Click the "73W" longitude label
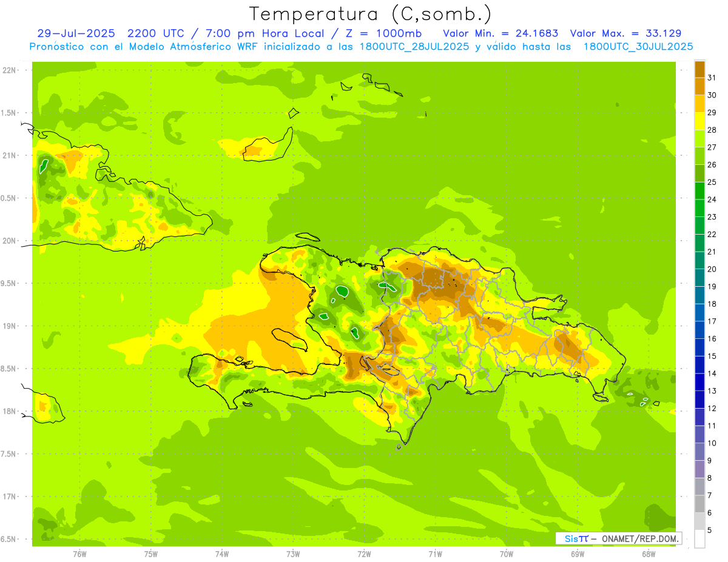728x562 pixels. tap(293, 554)
